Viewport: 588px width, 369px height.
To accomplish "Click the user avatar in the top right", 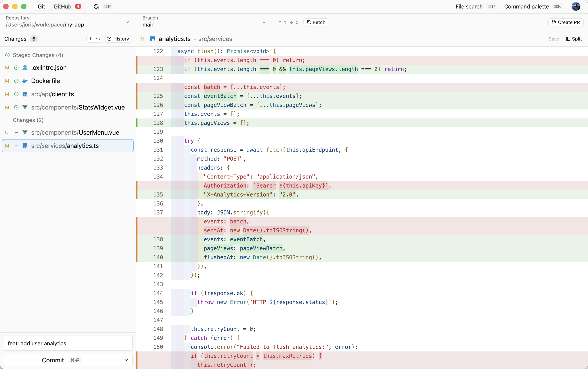I will tap(576, 7).
